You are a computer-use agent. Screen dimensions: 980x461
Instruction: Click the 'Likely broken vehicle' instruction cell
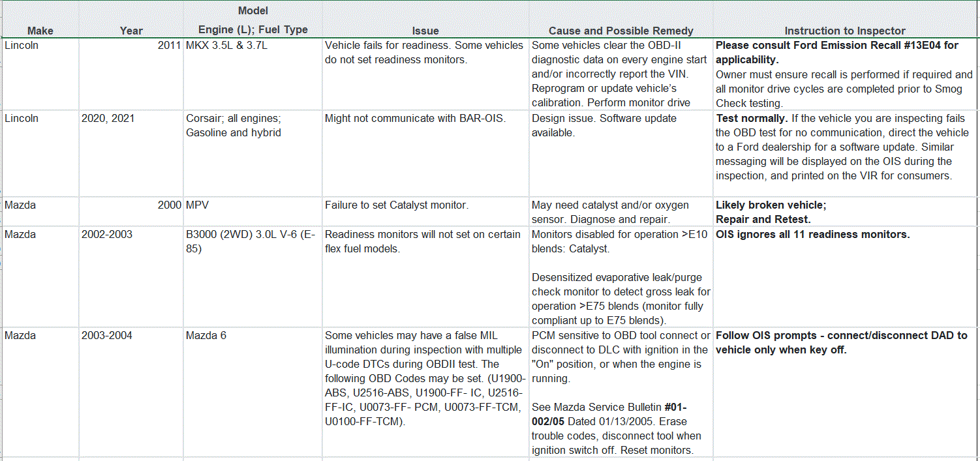845,212
